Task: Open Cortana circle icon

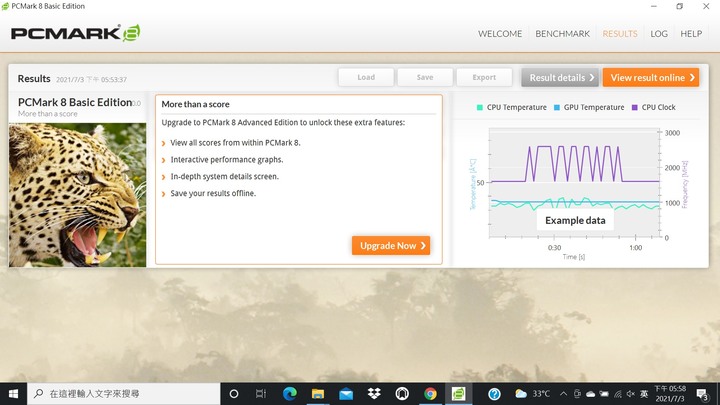Action: coord(234,394)
